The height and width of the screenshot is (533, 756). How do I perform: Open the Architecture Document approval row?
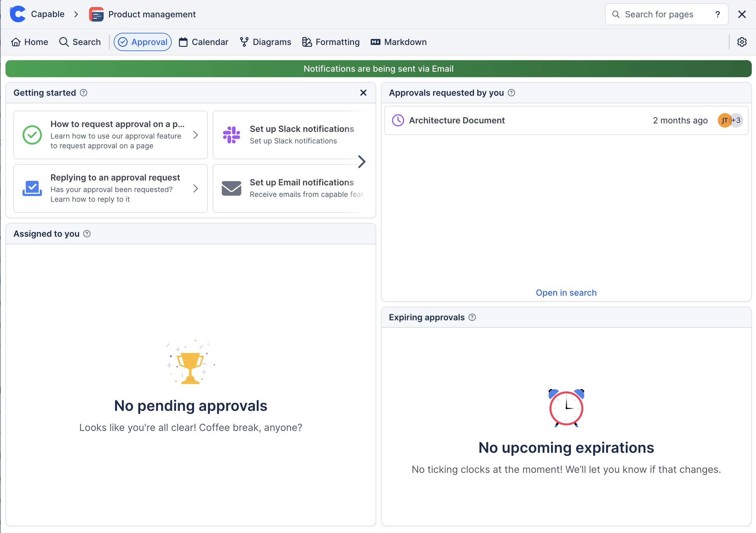[x=456, y=120]
